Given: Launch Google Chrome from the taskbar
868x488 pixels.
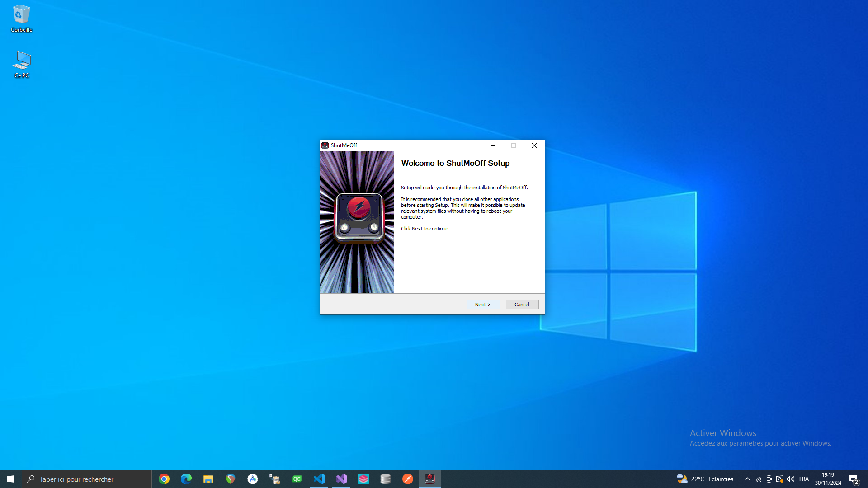Looking at the screenshot, I should 164,479.
